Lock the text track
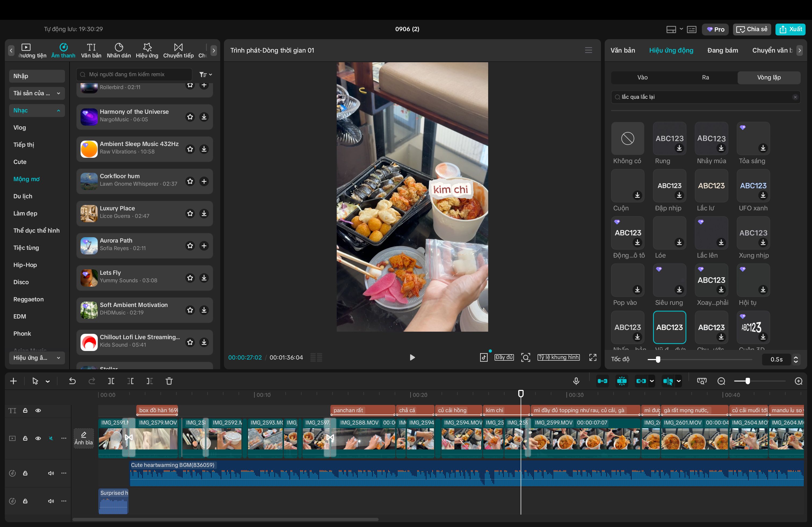 tap(25, 411)
